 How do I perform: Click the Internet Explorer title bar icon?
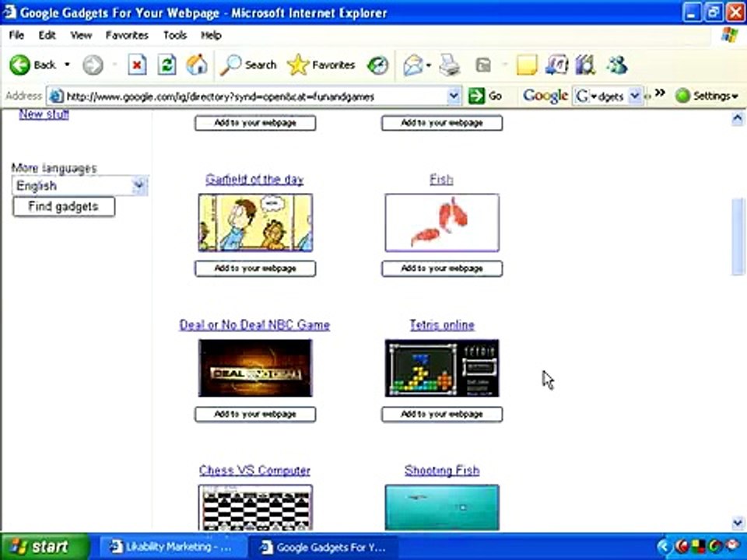click(9, 12)
